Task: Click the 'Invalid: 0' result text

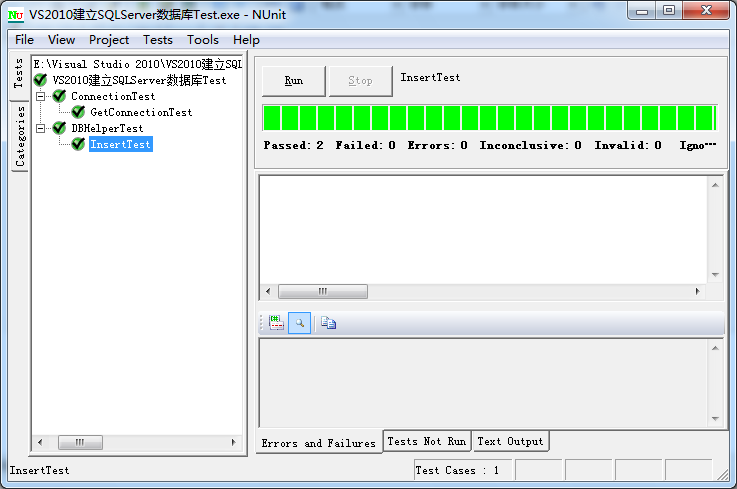Action: coord(627,145)
